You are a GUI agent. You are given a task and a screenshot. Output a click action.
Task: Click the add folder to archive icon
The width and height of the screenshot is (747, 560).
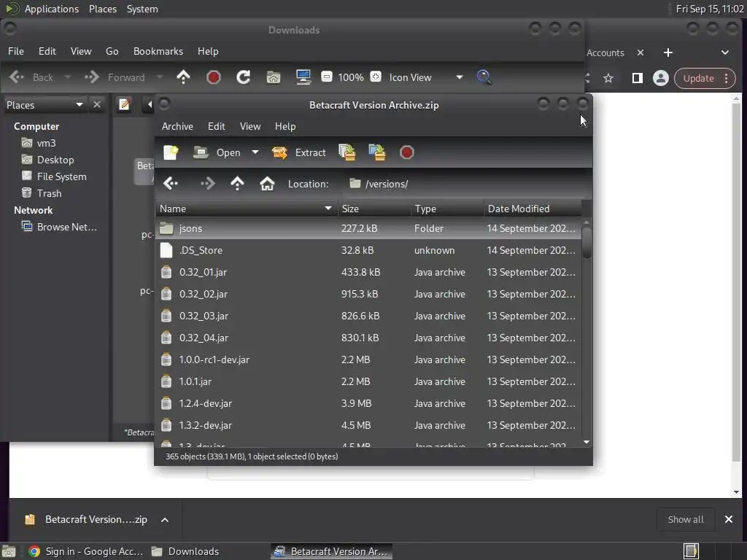point(377,152)
